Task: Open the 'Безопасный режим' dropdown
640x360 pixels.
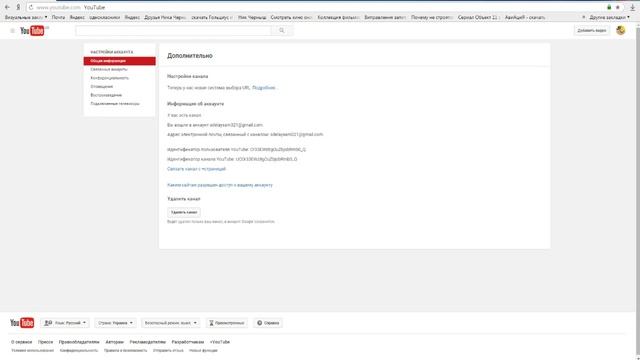Action: (171, 323)
